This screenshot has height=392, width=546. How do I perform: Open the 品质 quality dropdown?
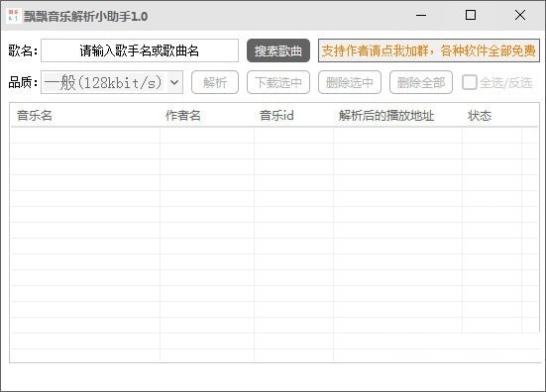click(x=112, y=82)
